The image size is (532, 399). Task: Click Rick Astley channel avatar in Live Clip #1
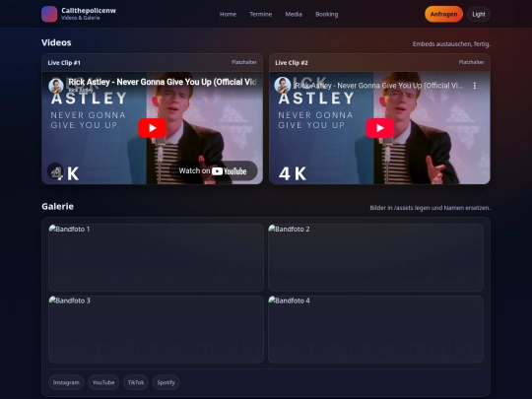[56, 86]
